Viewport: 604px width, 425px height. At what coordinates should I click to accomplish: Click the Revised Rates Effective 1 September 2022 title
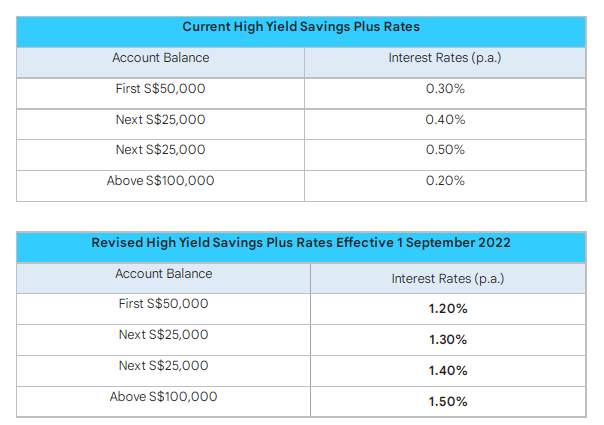tap(300, 243)
